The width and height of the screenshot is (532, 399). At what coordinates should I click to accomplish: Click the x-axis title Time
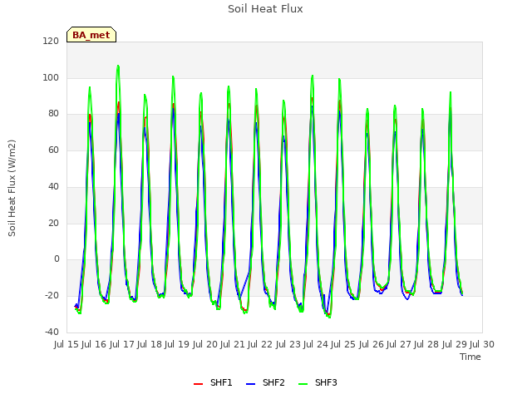[470, 357]
